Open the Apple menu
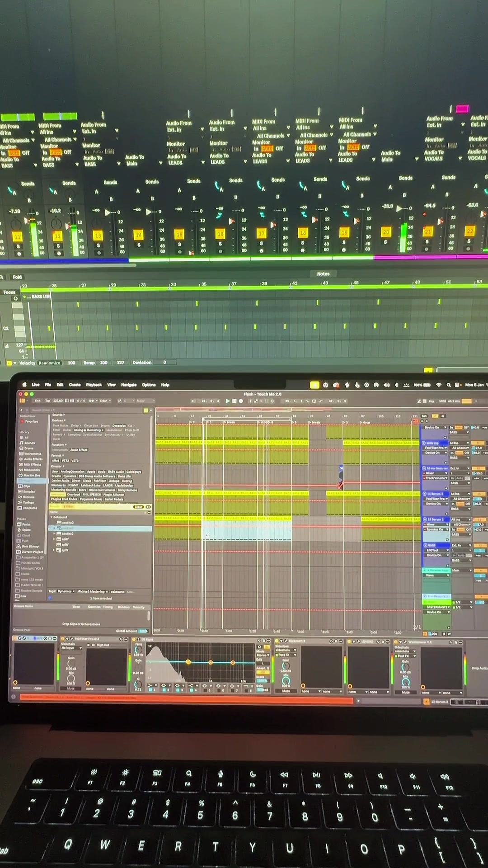 [25, 385]
